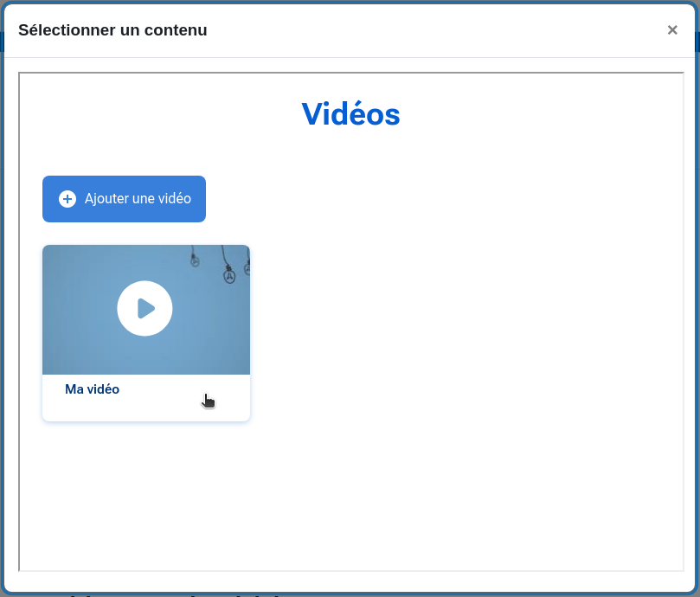Select the Ma vidéo title text
700x597 pixels.
pyautogui.click(x=92, y=389)
